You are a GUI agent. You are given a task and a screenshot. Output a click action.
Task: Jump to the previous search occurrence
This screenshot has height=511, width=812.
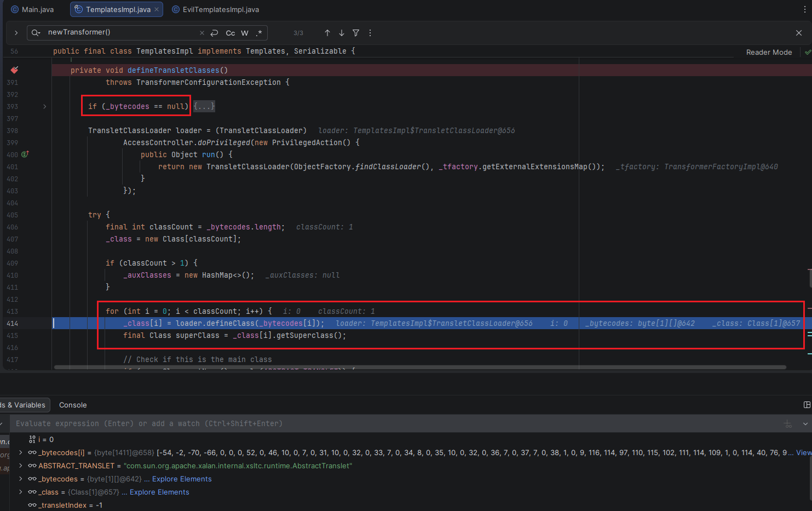[x=327, y=33]
